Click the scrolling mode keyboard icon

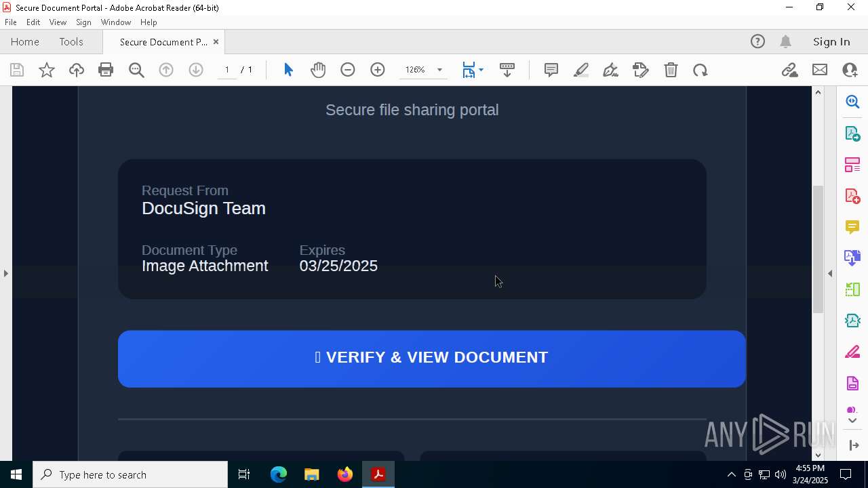tap(507, 70)
